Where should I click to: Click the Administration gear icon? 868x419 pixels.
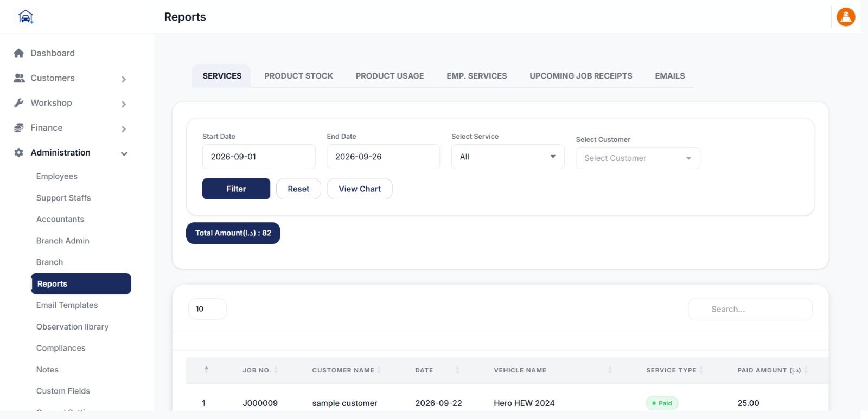click(19, 153)
